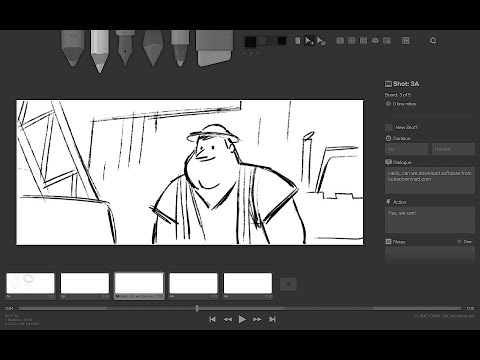480x360 pixels.
Task: Click the 0 line miles label
Action: tap(404, 104)
